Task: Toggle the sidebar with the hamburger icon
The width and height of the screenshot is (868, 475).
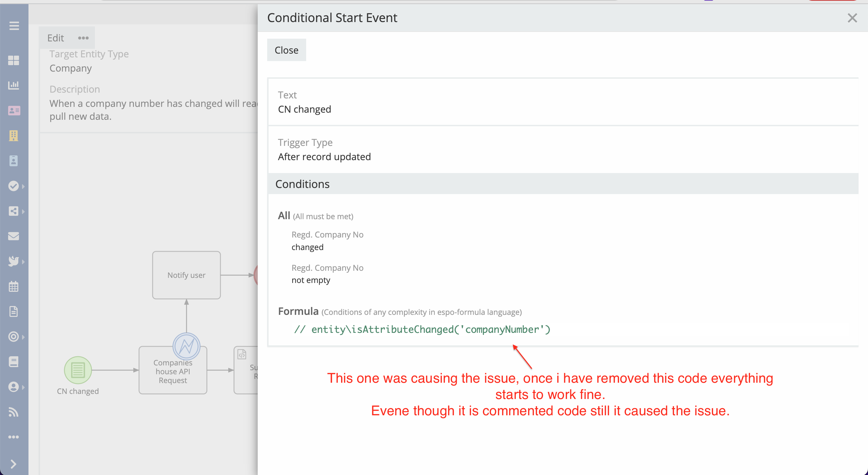Action: (14, 26)
